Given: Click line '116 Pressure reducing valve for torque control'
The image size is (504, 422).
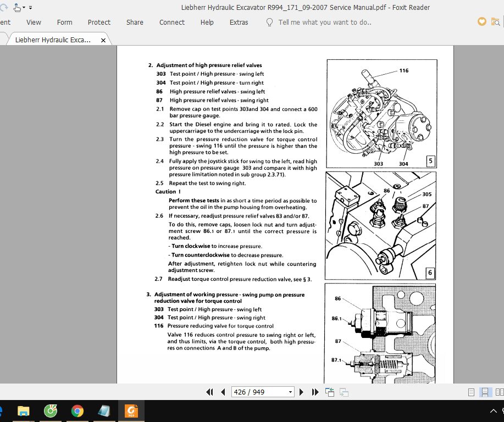Looking at the screenshot, I should [x=214, y=326].
